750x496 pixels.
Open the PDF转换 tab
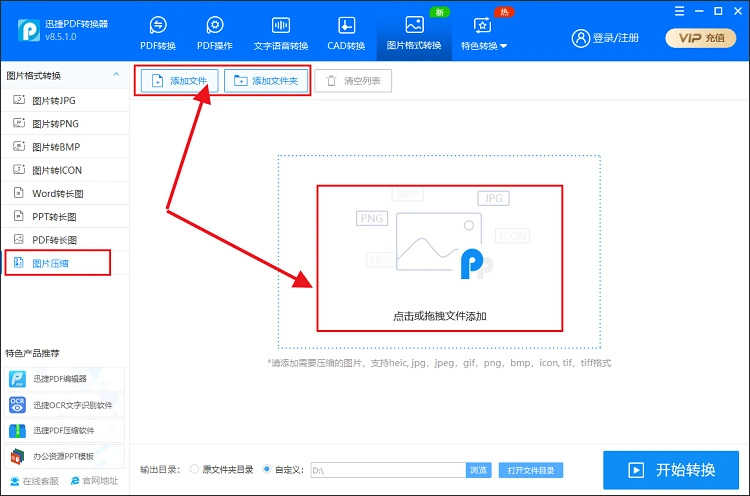coord(158,33)
